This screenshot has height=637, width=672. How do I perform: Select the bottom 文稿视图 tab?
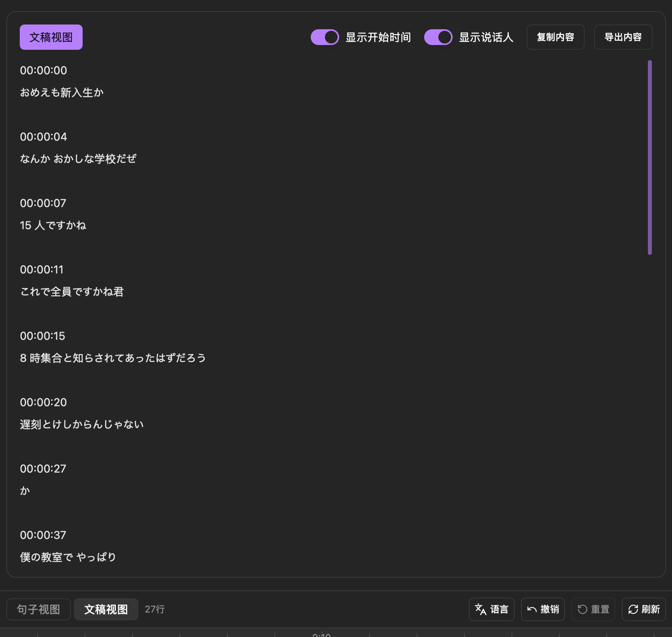pos(106,609)
